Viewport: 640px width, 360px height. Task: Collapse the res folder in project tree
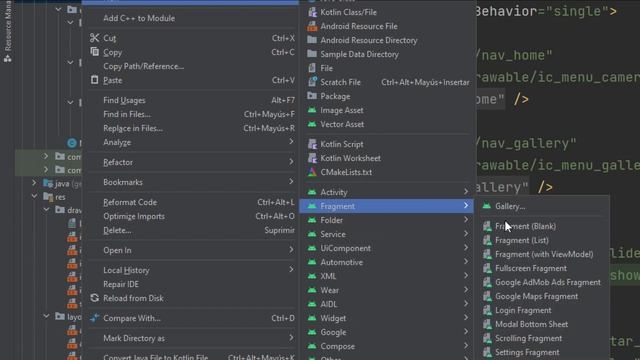pos(35,196)
